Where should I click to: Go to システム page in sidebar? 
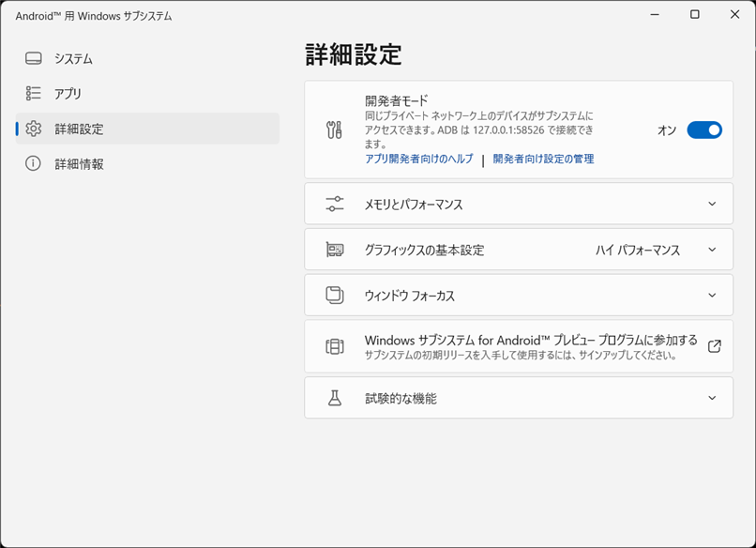[147, 58]
